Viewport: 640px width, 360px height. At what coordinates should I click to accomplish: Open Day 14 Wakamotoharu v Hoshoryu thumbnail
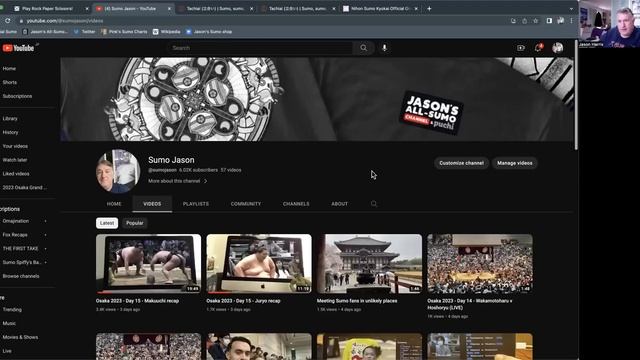480,264
